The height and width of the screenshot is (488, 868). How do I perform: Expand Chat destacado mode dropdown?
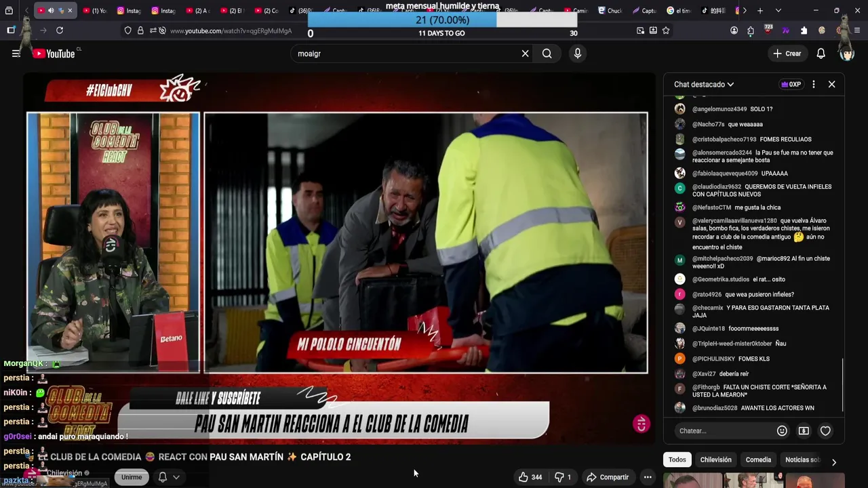pyautogui.click(x=704, y=84)
